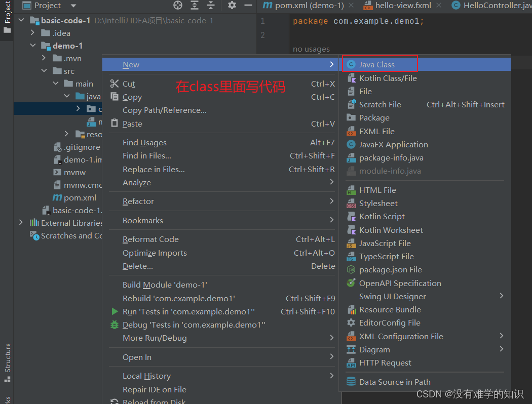Click the Expand All icon in Project toolbar

tap(195, 5)
